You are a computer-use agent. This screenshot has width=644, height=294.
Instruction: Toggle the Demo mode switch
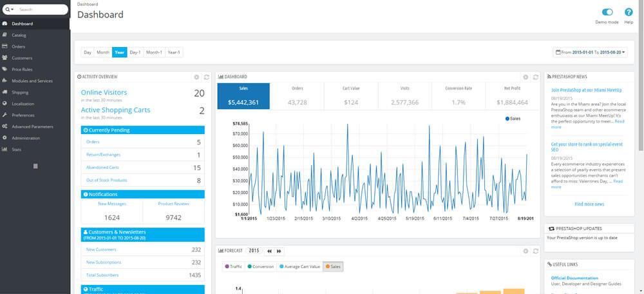pos(607,12)
